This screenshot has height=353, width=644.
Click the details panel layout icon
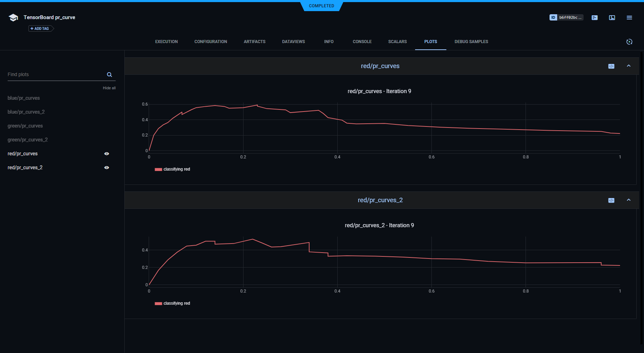coord(612,17)
